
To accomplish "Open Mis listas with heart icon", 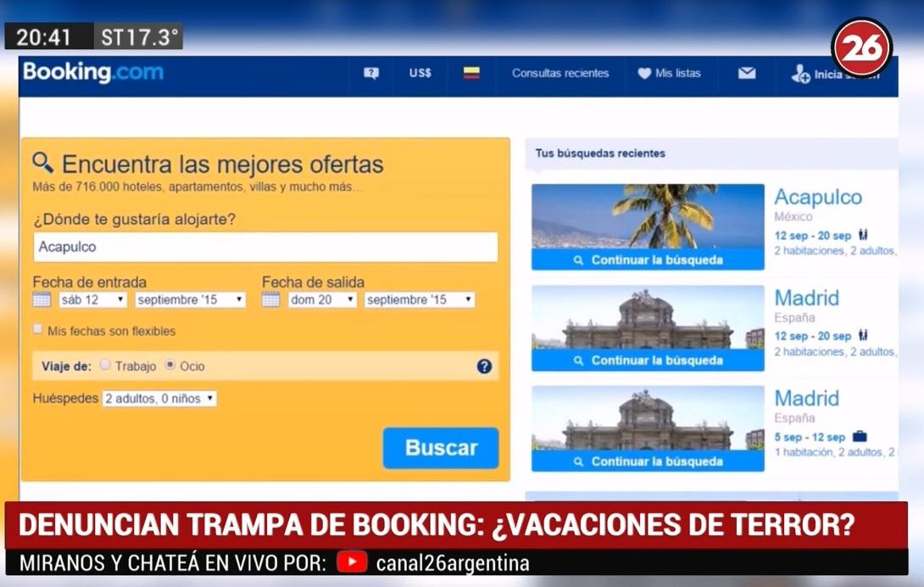I will point(670,73).
